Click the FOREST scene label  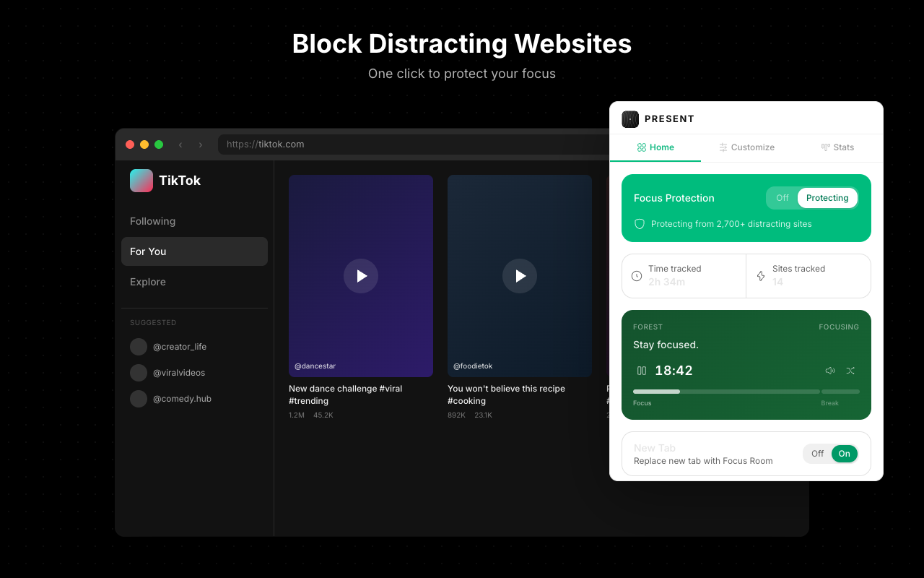648,327
